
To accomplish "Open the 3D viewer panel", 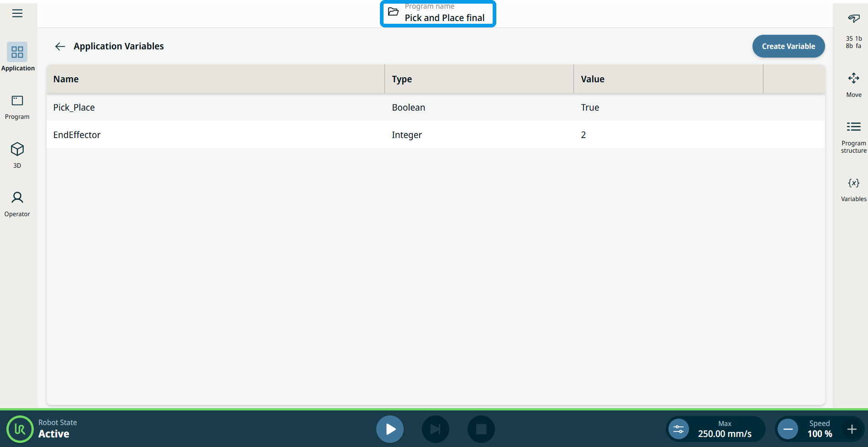I will [17, 155].
